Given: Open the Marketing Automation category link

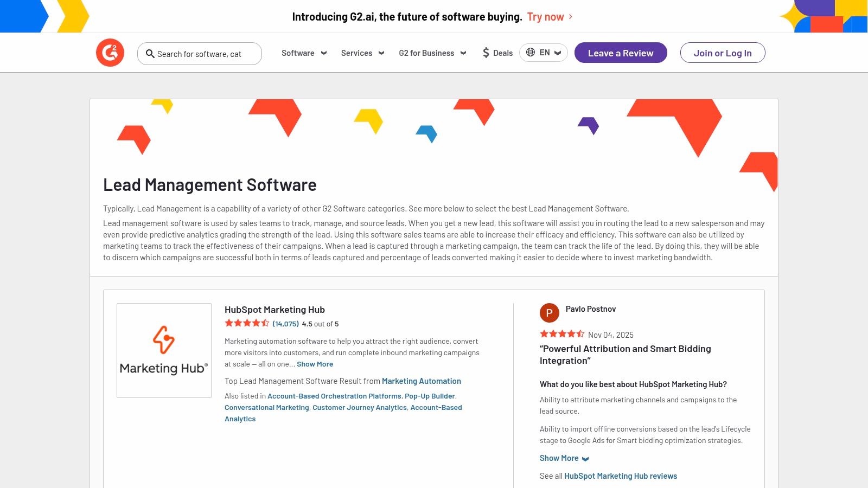Looking at the screenshot, I should pos(421,381).
